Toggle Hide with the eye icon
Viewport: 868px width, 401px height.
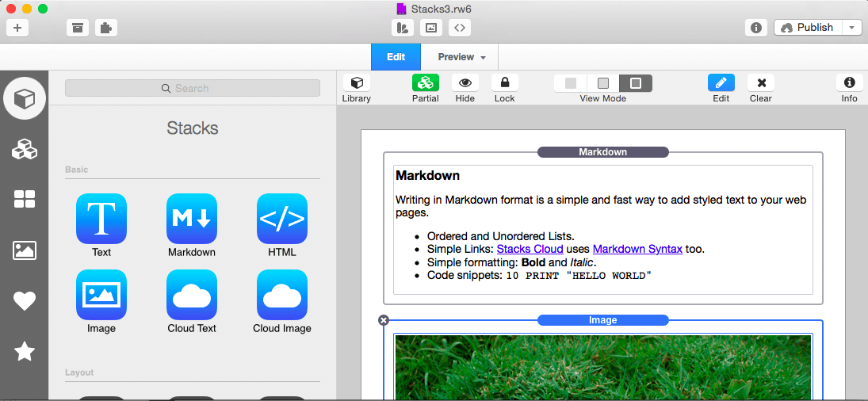point(465,82)
